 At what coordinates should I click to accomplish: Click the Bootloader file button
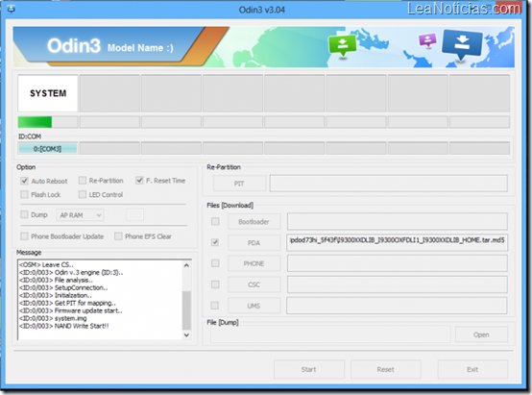pos(254,222)
